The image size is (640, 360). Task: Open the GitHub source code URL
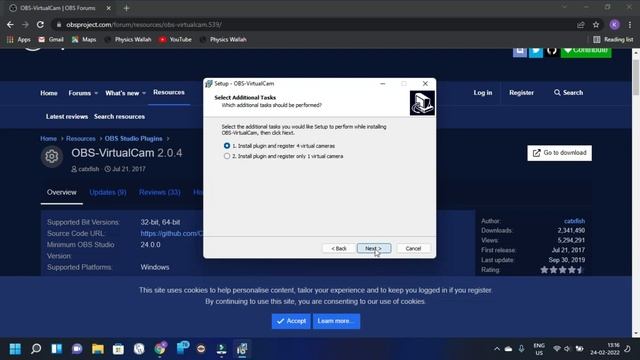(171, 233)
